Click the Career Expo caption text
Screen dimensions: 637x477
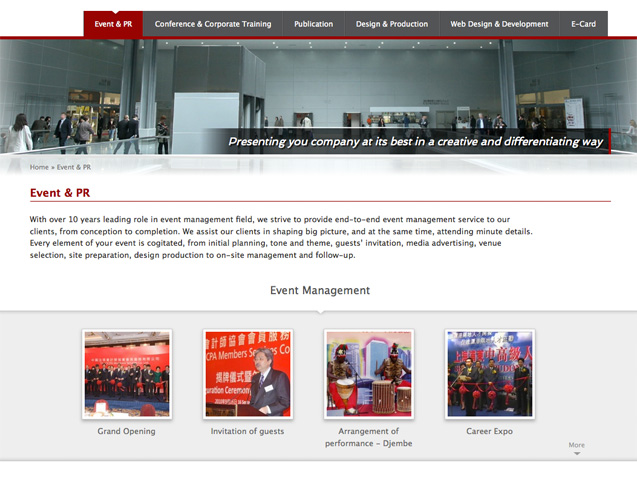(x=489, y=431)
